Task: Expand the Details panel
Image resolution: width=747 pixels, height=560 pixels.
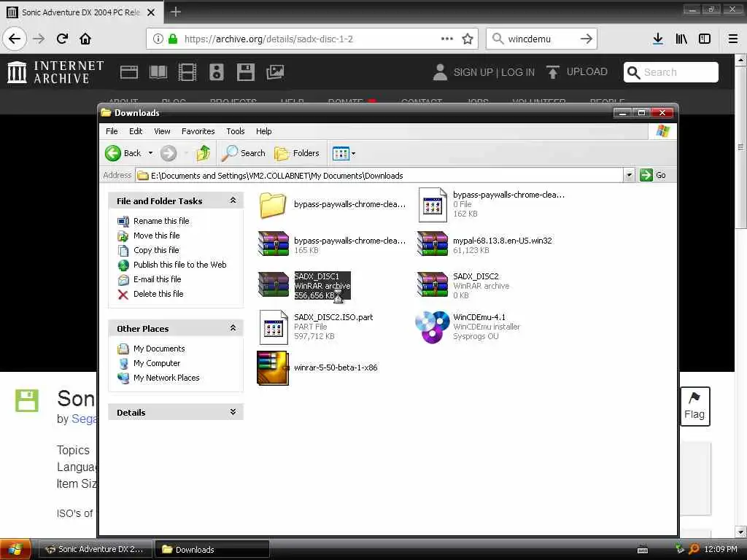Action: (233, 412)
